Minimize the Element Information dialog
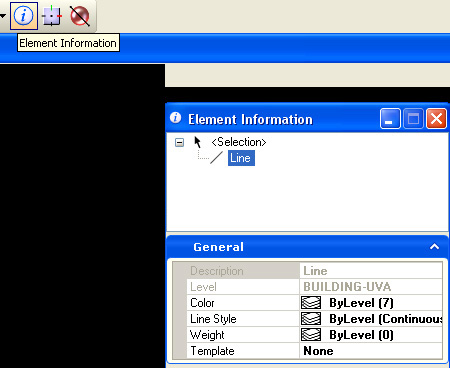Viewport: 450px width, 368px height. coord(390,118)
